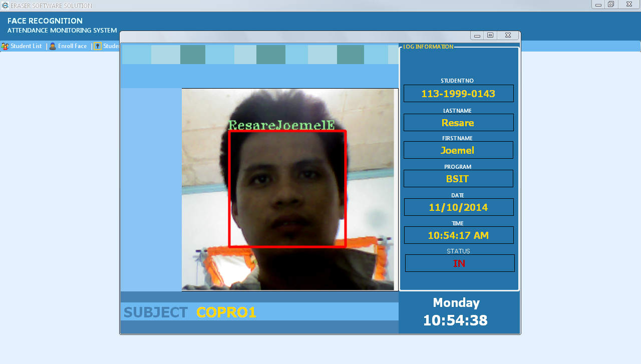Click the Monday clock display showing 10:54:38

pos(455,310)
